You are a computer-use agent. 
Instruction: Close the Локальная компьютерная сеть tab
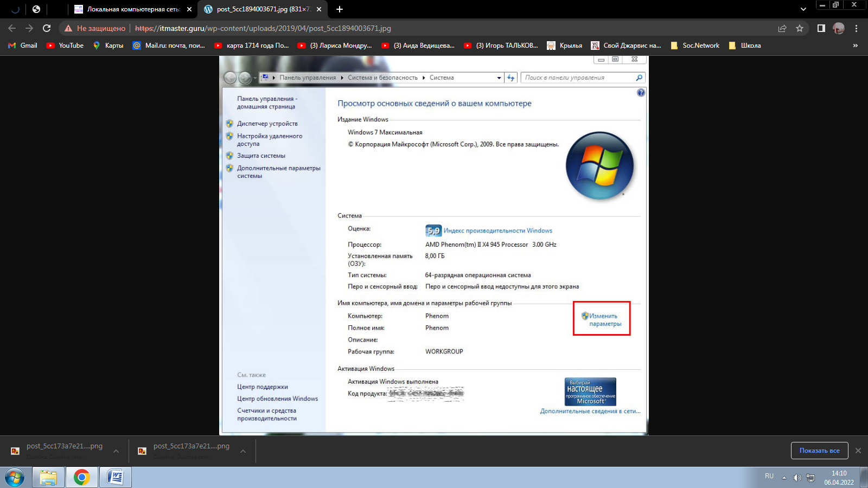click(189, 9)
